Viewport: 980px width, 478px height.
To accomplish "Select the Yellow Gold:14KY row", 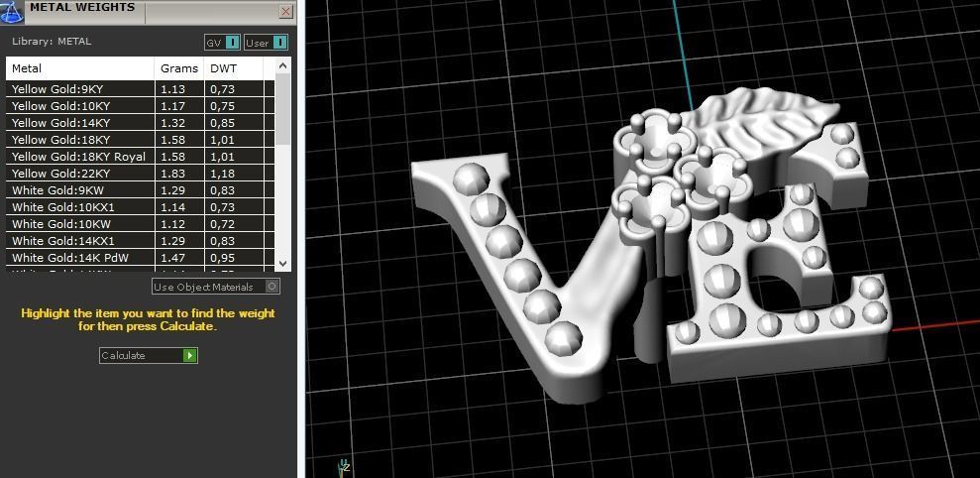I will [141, 123].
